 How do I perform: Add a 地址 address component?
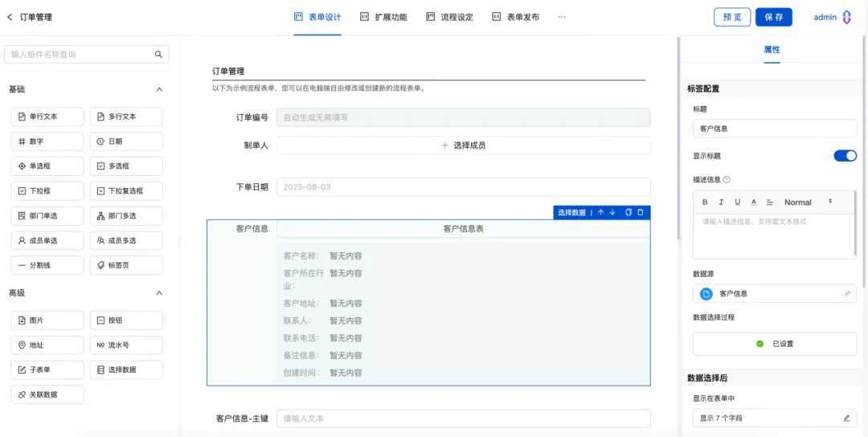(47, 345)
